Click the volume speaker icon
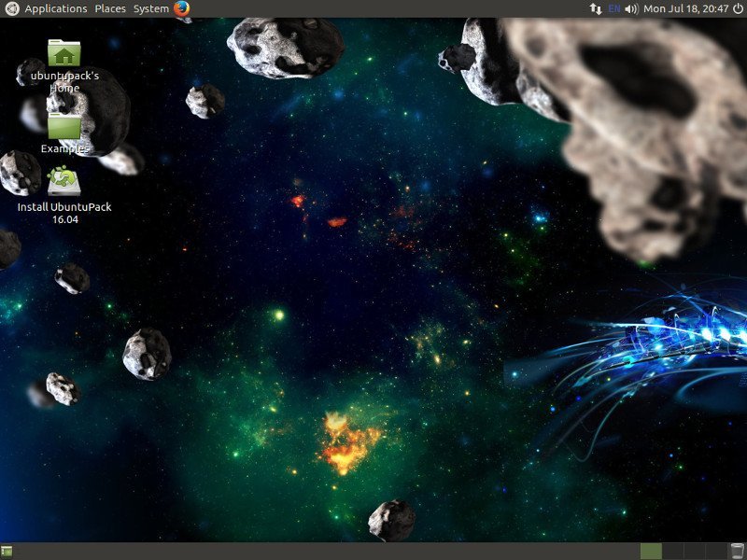Image resolution: width=747 pixels, height=560 pixels. [631, 9]
